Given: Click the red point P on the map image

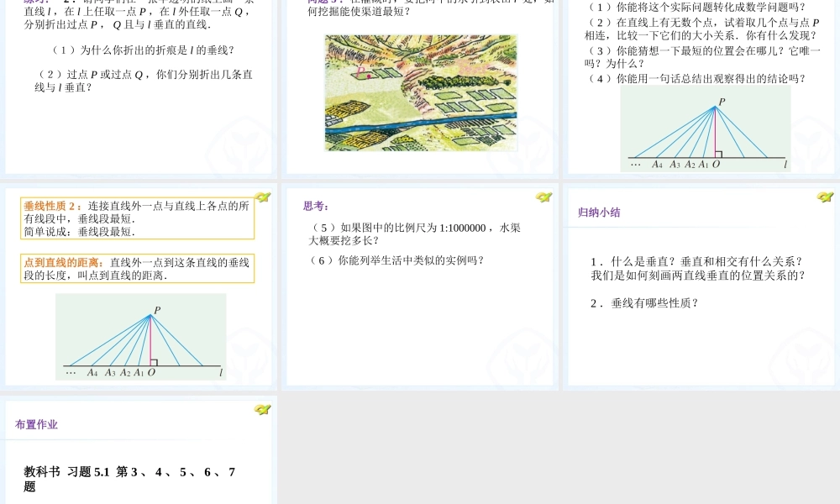Looking at the screenshot, I should [369, 76].
